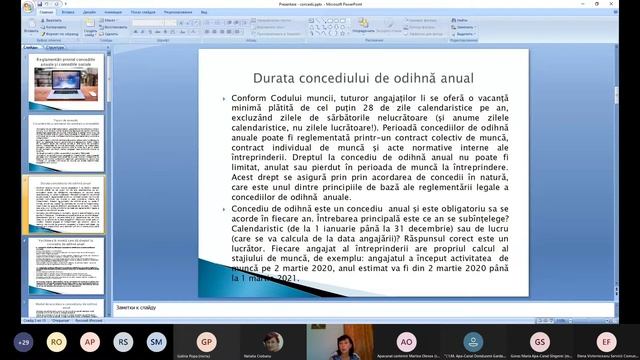
Task: Click Найти (find) in editing group
Action: tap(460, 20)
